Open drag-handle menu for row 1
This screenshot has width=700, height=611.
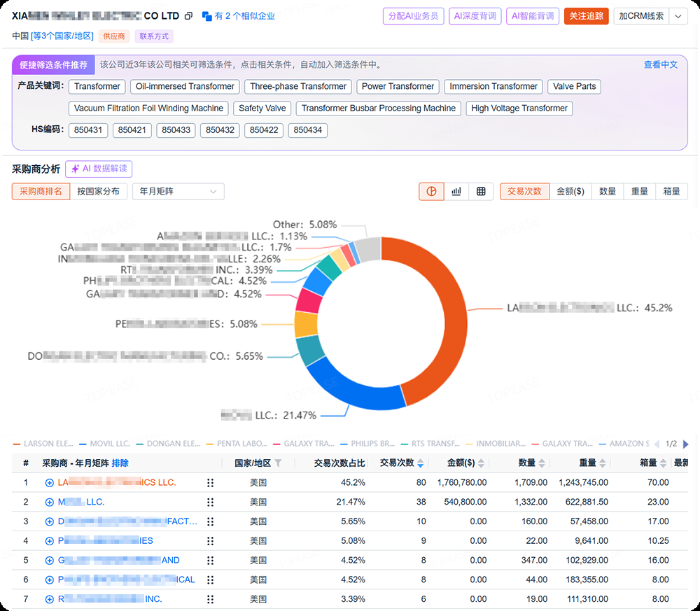[210, 483]
